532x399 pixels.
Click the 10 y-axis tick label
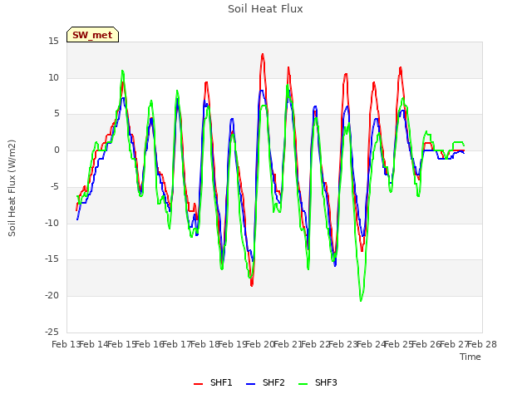click(53, 77)
